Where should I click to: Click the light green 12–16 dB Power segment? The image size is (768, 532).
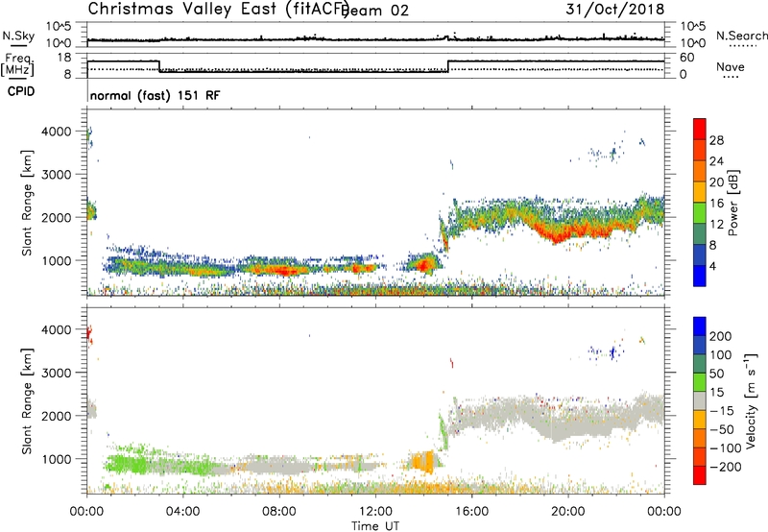[700, 212]
